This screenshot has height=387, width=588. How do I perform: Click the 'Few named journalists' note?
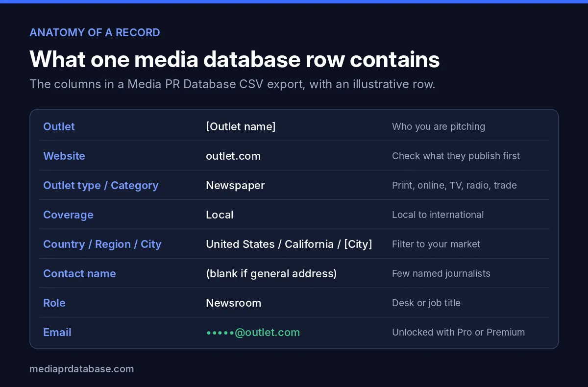(441, 273)
